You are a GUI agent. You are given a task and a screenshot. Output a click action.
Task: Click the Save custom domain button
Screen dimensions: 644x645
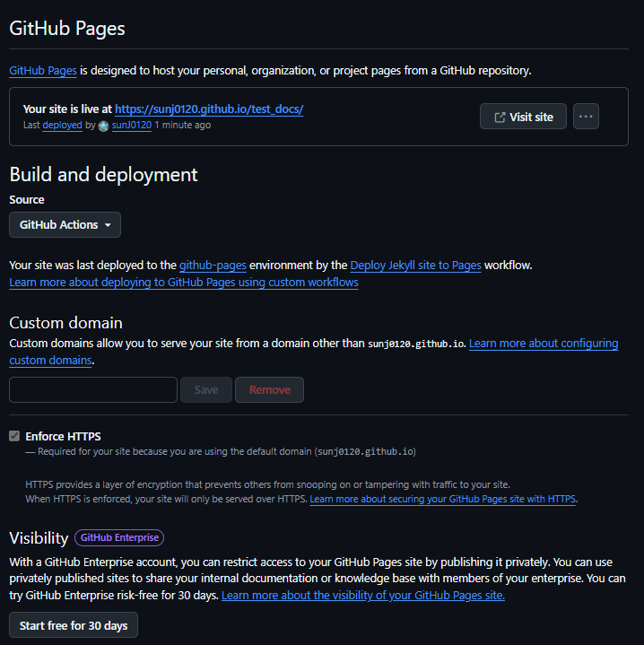[206, 389]
